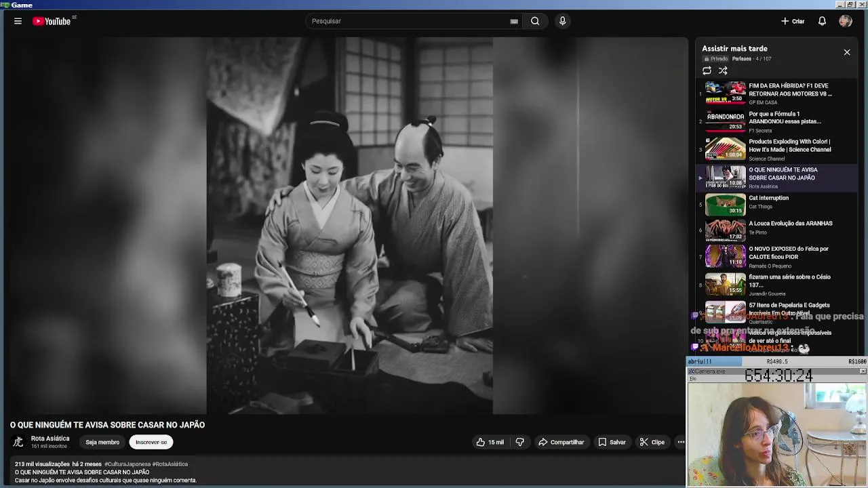The width and height of the screenshot is (868, 488).
Task: Click the F1 Secreta channel name
Action: (x=760, y=131)
